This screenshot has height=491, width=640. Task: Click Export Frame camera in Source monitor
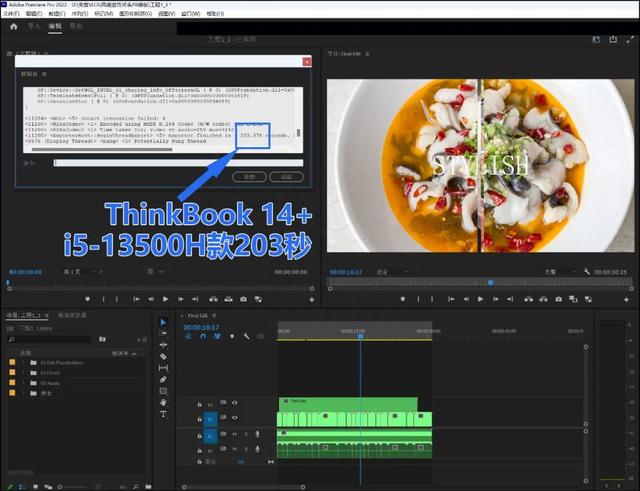coord(244,299)
